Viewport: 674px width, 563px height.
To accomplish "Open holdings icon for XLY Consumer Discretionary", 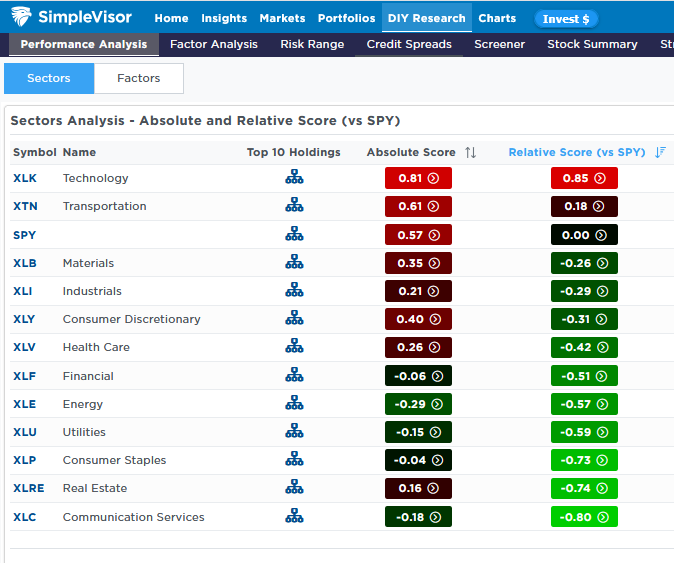I will tap(294, 318).
